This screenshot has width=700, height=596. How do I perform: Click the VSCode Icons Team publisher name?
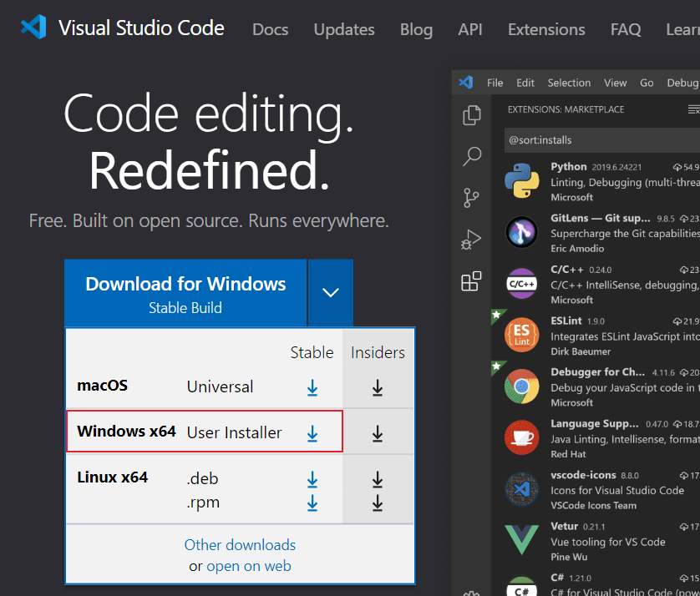(x=593, y=506)
